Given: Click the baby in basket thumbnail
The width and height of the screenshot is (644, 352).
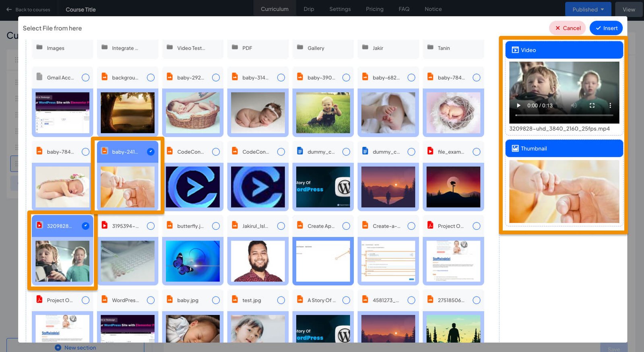Looking at the screenshot, I should pyautogui.click(x=193, y=113).
